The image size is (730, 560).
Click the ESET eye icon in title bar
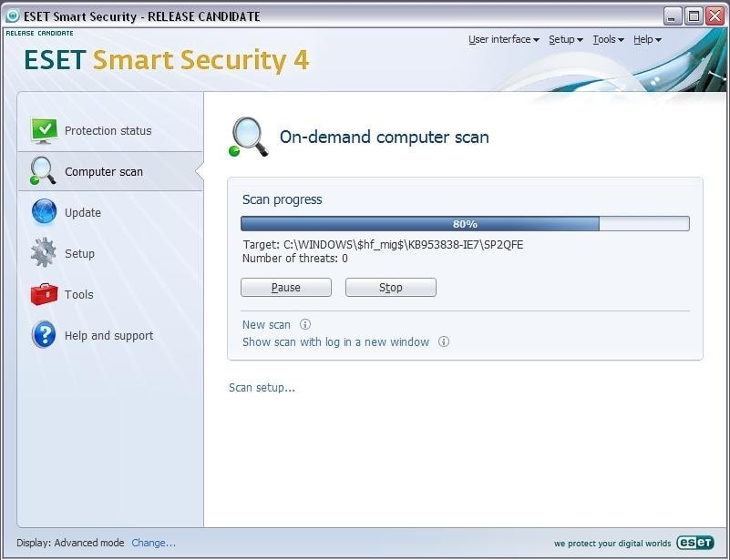[x=13, y=15]
